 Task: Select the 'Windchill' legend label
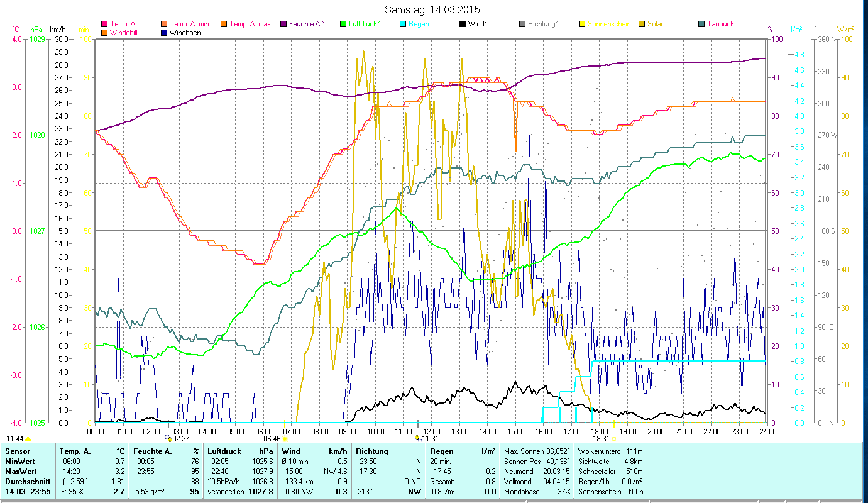coord(125,33)
